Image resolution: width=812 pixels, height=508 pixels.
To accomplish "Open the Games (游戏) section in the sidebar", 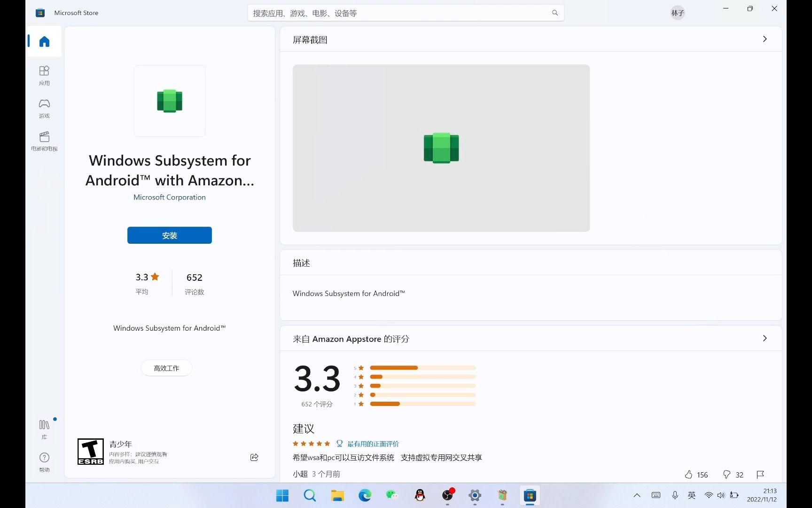I will click(44, 108).
